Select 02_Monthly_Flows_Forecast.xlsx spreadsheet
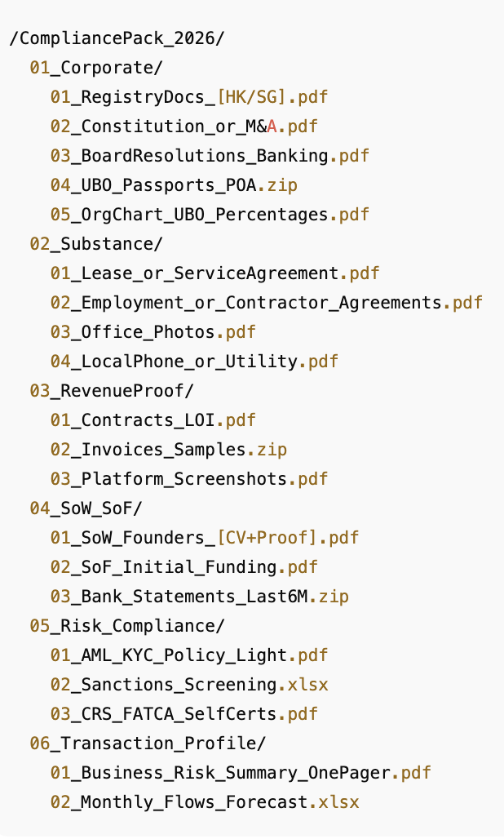 click(205, 802)
